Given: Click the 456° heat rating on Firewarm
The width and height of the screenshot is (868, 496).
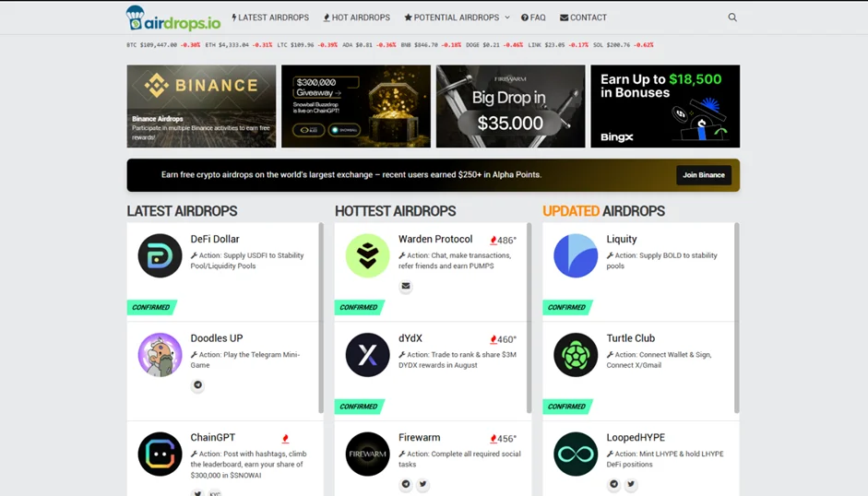Looking at the screenshot, I should pyautogui.click(x=503, y=439).
